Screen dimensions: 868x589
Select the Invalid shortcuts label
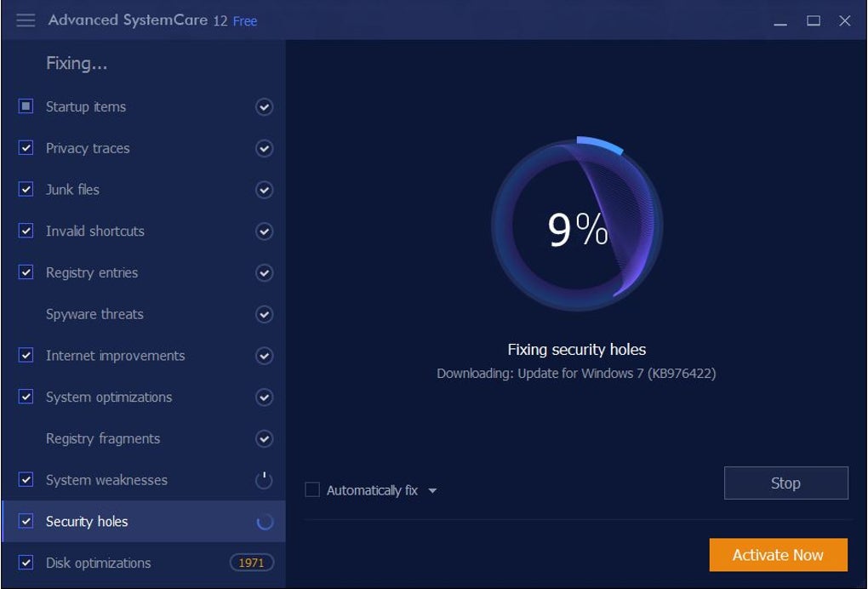click(94, 231)
